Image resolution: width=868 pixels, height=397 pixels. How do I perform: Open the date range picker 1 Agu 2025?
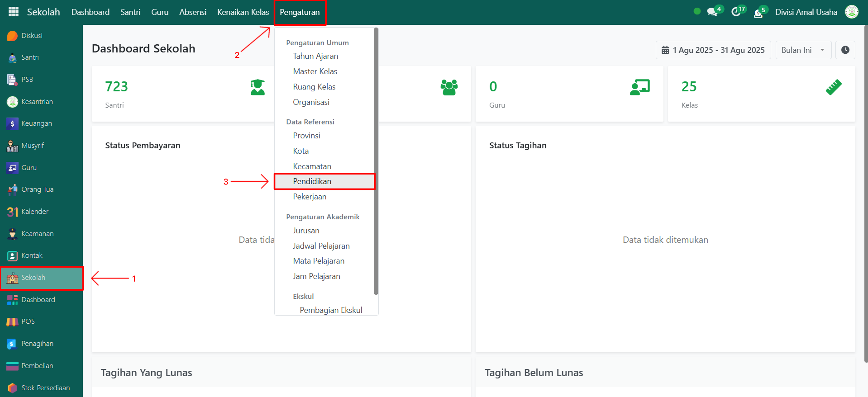(x=713, y=50)
